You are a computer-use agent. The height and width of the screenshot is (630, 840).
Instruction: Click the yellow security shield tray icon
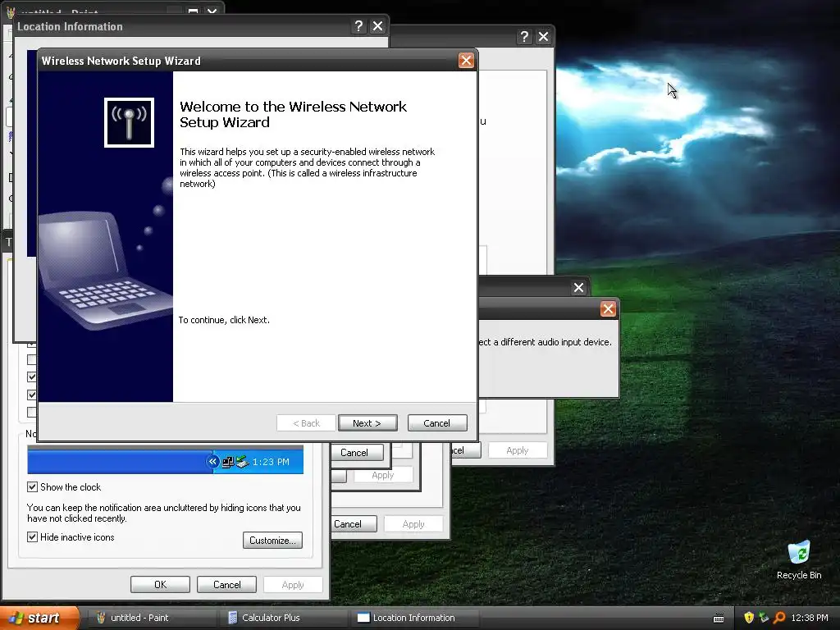click(x=749, y=618)
